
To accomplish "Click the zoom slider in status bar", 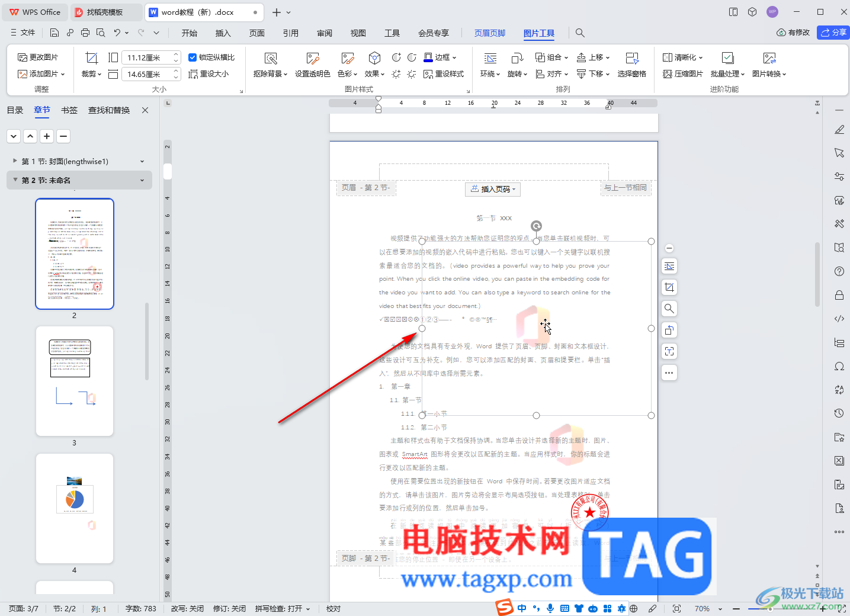I will pos(770,609).
